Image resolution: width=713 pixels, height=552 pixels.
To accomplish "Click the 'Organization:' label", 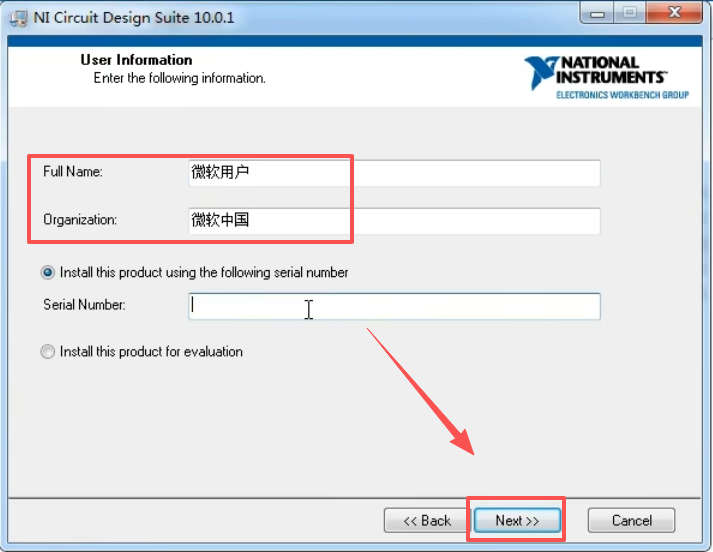I will point(80,220).
